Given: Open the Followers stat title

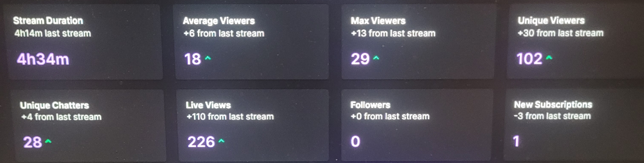Looking at the screenshot, I should tap(370, 105).
